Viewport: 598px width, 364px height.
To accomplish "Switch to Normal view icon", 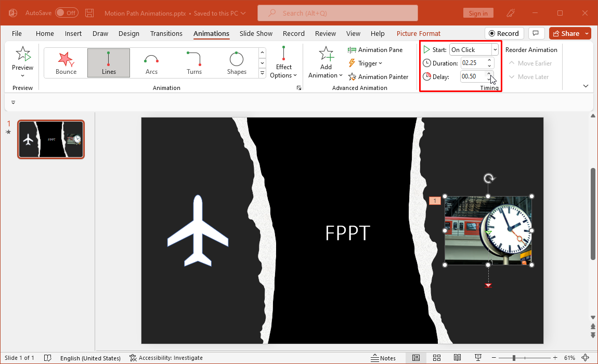I will click(x=416, y=358).
